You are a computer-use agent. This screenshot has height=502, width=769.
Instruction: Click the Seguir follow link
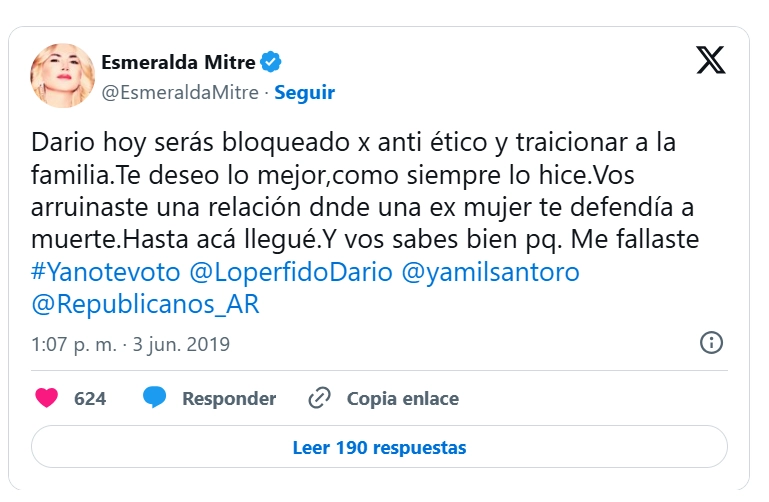[304, 92]
